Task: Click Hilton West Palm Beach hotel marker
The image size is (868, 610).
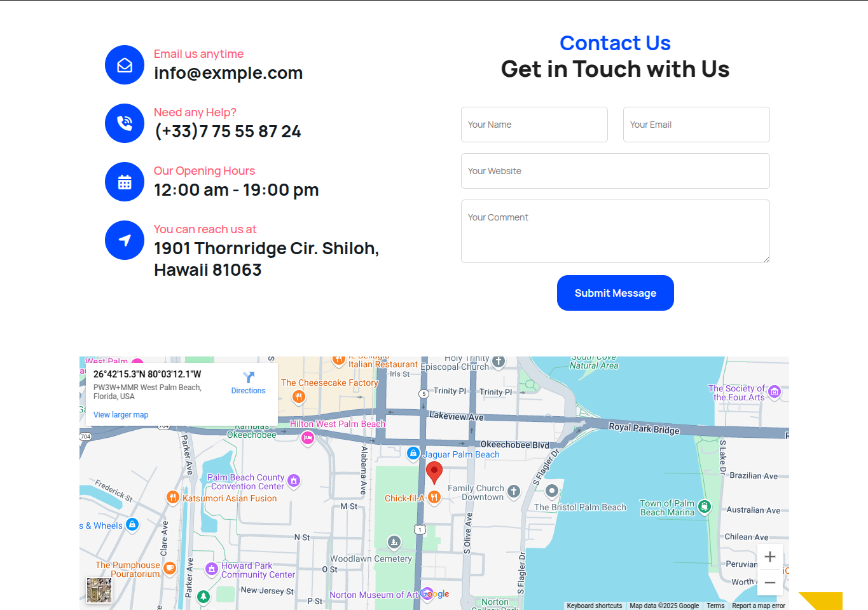Action: [308, 438]
